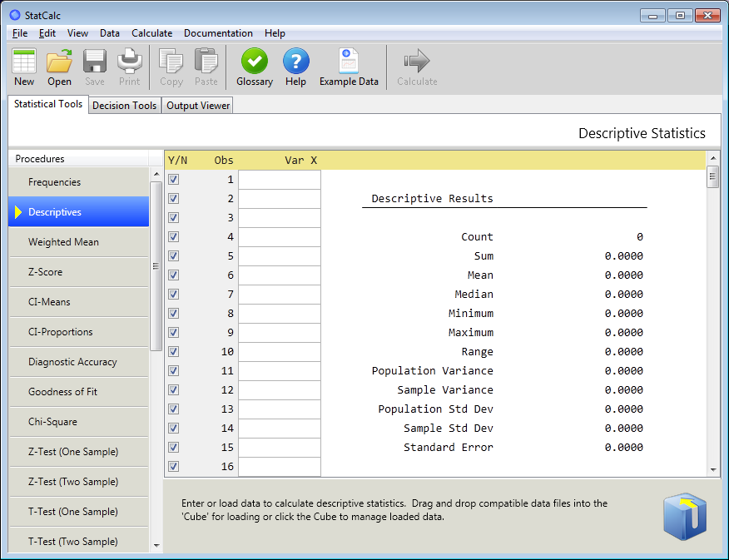
Task: Click the Procedures panel header
Action: tap(78, 158)
